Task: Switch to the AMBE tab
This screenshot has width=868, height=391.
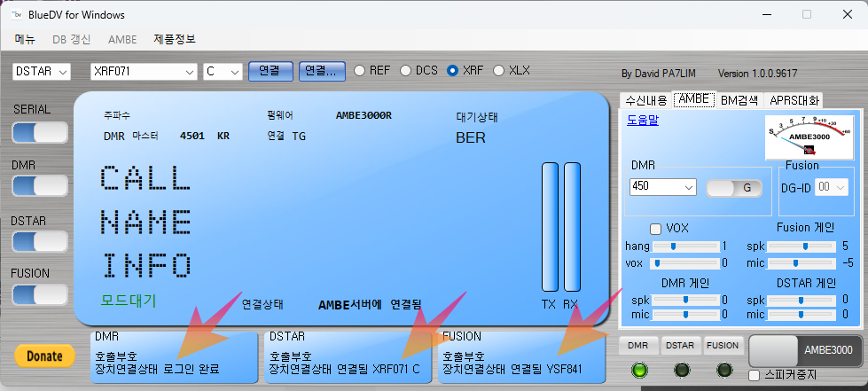Action: click(694, 99)
